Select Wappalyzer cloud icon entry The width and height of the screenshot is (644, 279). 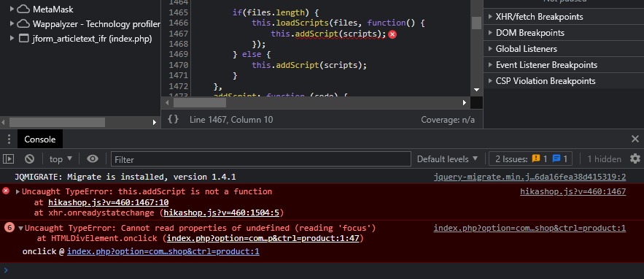point(23,23)
